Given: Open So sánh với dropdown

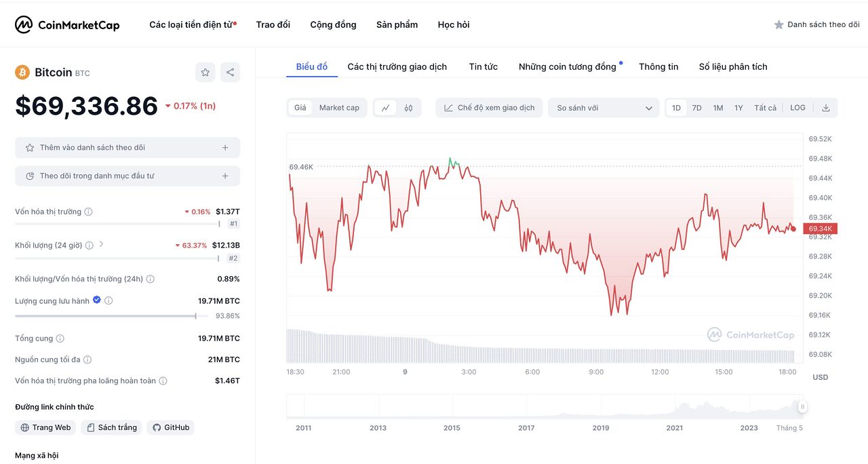Looking at the screenshot, I should pyautogui.click(x=604, y=108).
